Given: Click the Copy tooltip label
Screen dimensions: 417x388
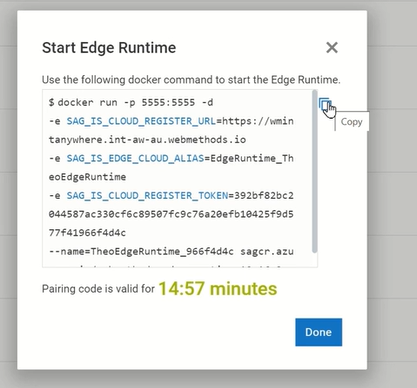Looking at the screenshot, I should [x=351, y=122].
